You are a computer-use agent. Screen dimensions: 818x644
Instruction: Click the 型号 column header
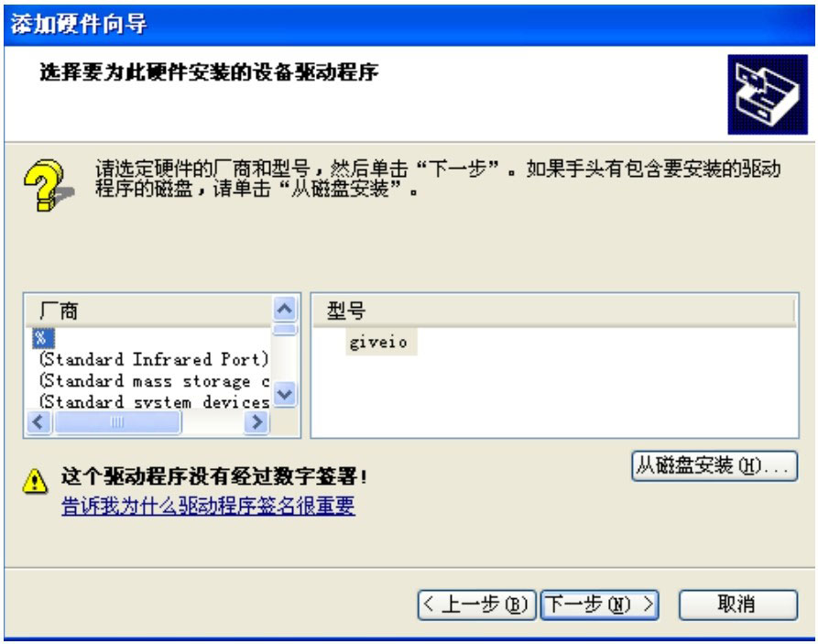coord(554,311)
